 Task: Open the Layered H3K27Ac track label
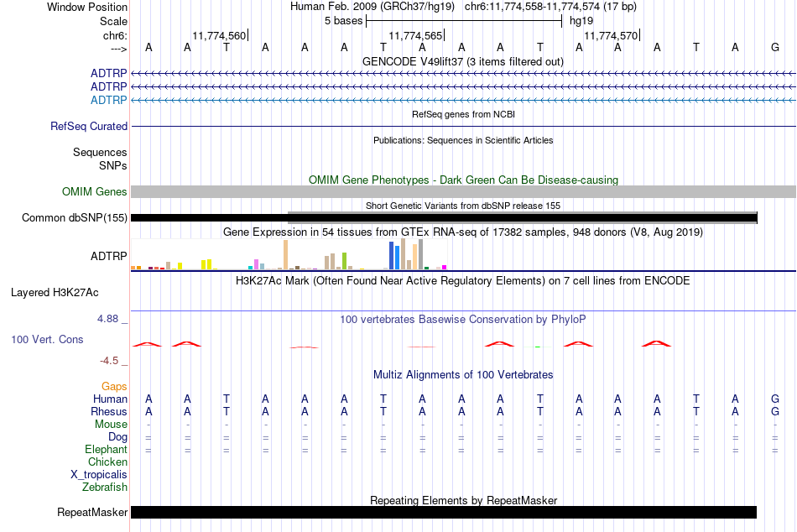[55, 293]
